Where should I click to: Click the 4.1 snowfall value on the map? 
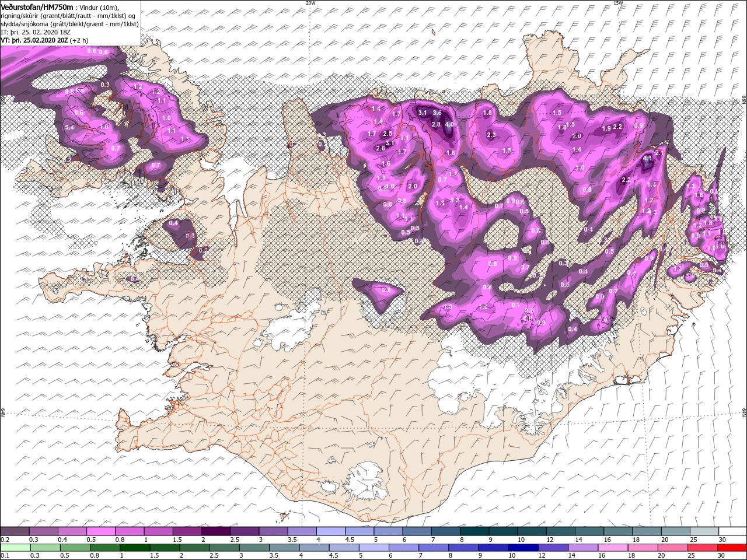click(647, 158)
